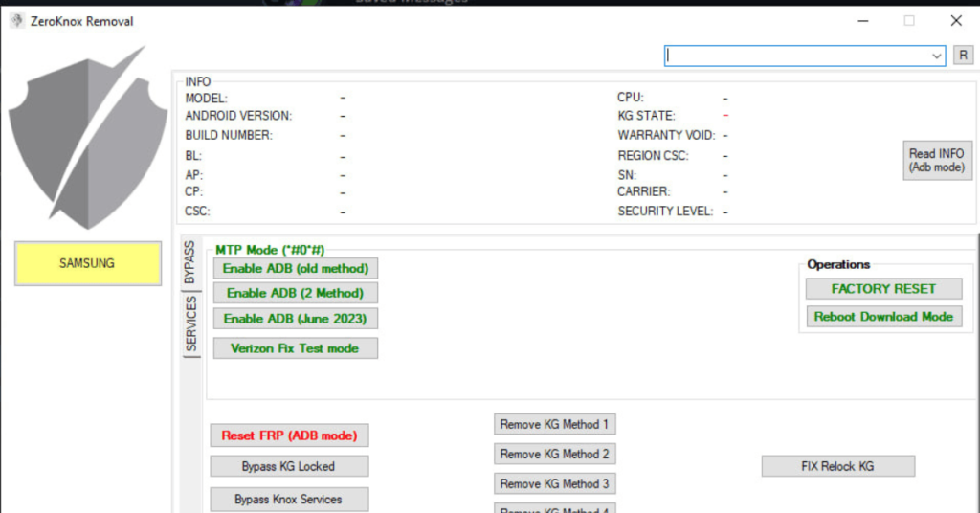Click the KG STATE label
980x513 pixels.
(x=646, y=116)
